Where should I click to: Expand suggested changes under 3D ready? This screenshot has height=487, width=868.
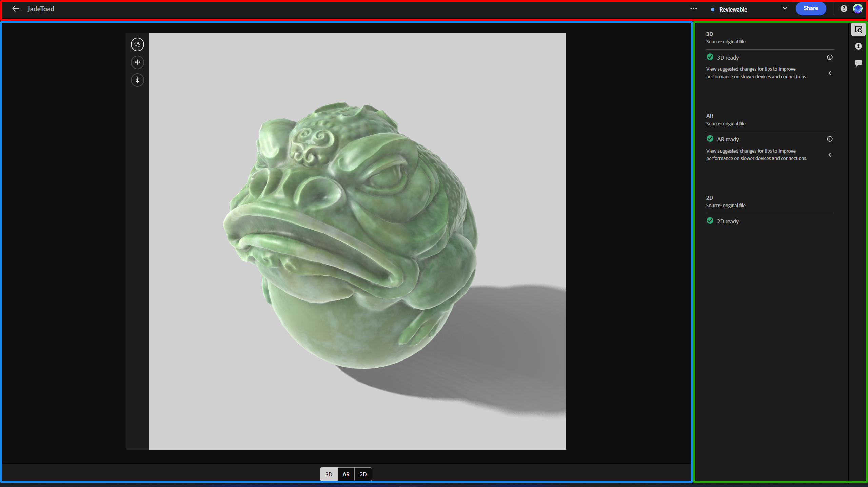point(830,73)
